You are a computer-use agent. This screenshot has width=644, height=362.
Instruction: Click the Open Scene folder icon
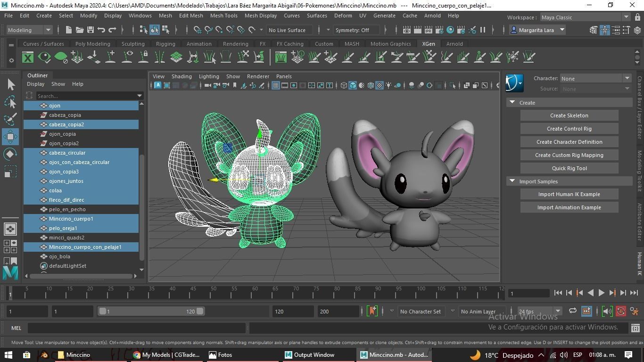tap(80, 30)
